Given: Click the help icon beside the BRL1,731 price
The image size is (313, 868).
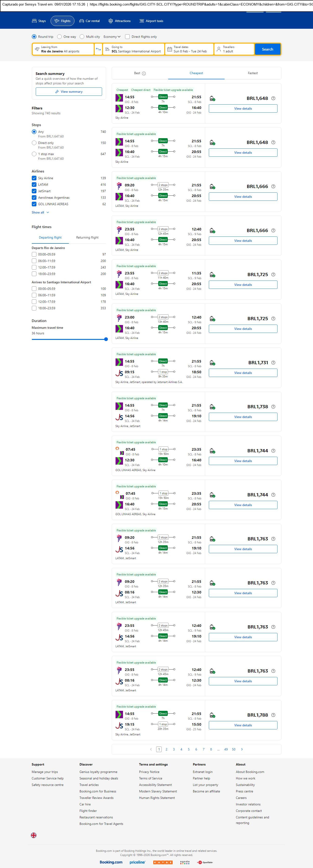Looking at the screenshot, I should 273,363.
